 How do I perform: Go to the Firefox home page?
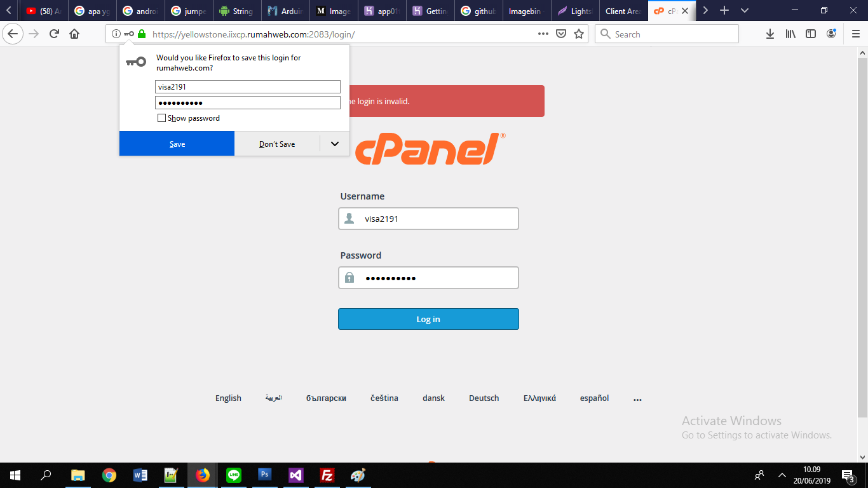click(74, 34)
